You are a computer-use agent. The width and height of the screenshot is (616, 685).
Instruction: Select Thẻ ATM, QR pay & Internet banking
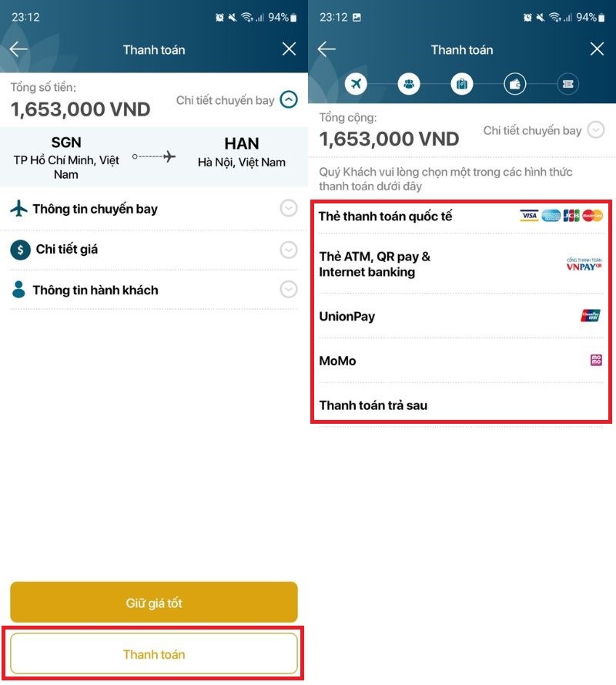coord(461,264)
